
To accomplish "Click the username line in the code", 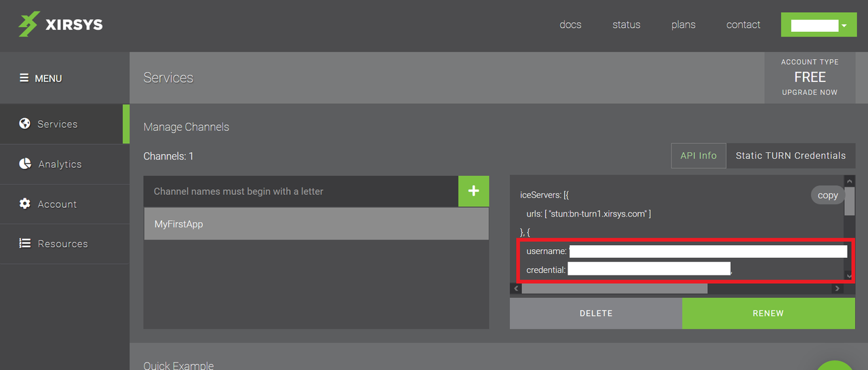I will click(x=686, y=252).
